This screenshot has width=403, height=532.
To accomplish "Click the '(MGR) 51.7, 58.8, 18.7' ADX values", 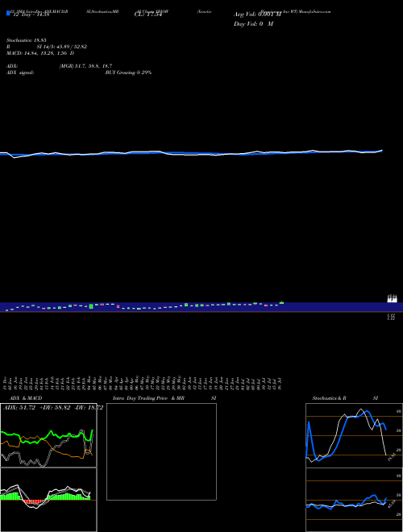I will [x=85, y=66].
